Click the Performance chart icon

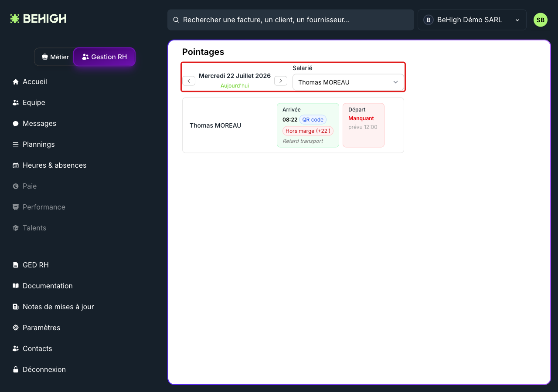pyautogui.click(x=16, y=207)
